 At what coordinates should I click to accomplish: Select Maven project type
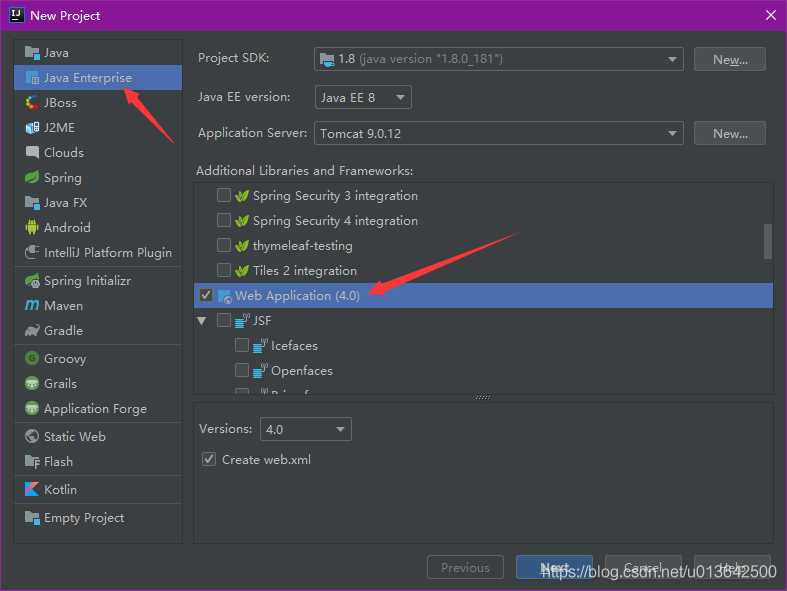point(98,305)
